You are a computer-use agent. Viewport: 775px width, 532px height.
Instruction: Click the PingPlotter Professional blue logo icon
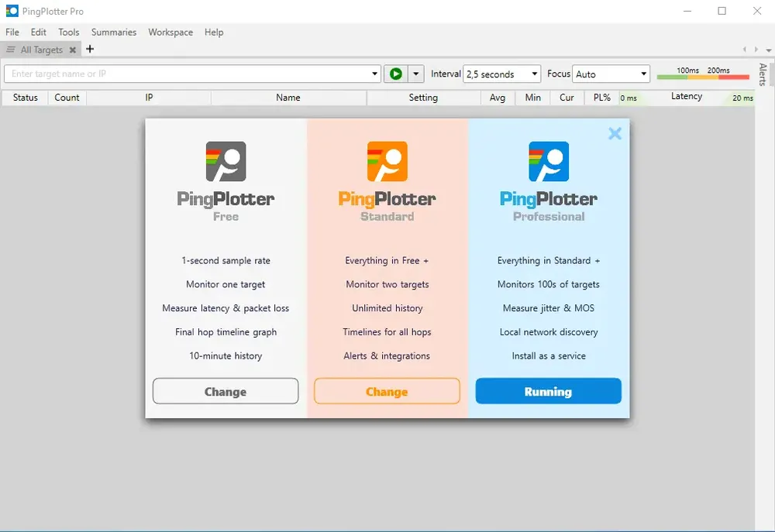(549, 162)
